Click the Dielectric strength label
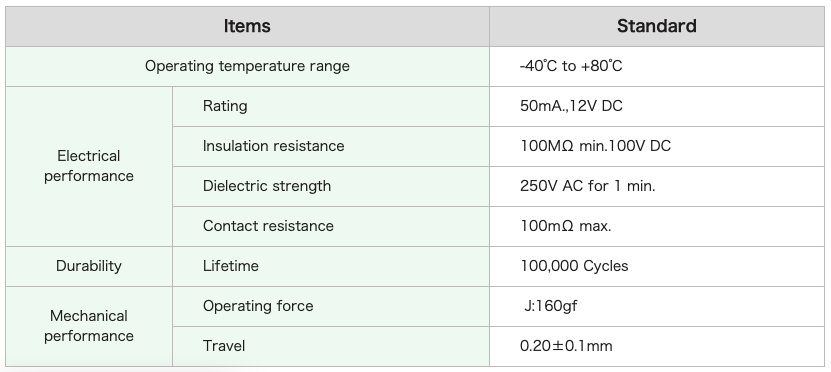The height and width of the screenshot is (372, 831). [267, 186]
